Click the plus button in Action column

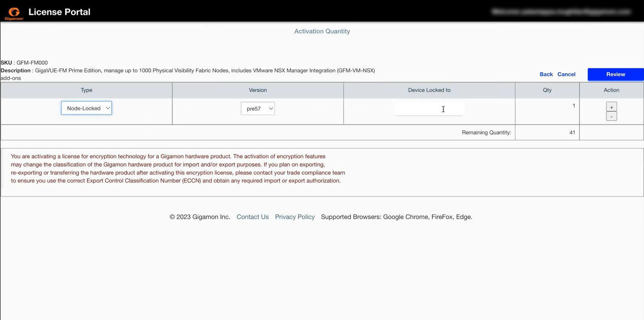coord(611,107)
